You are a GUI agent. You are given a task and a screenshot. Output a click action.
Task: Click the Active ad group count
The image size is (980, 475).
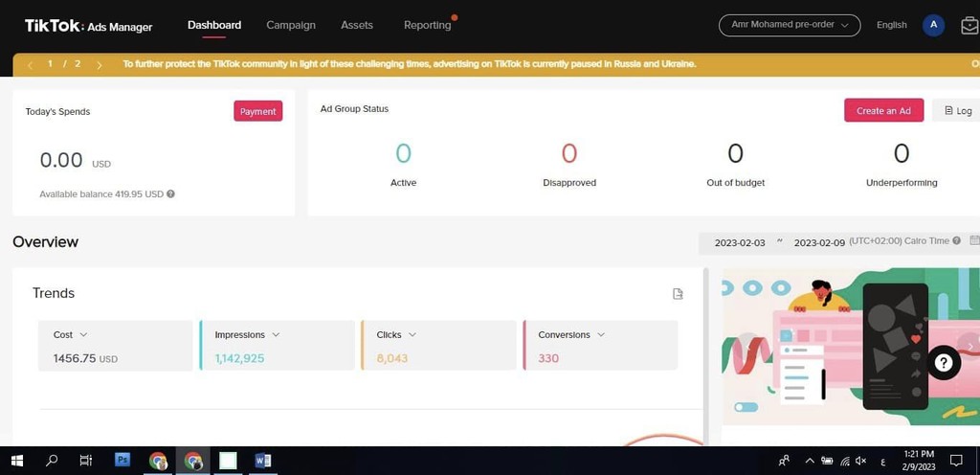(403, 153)
